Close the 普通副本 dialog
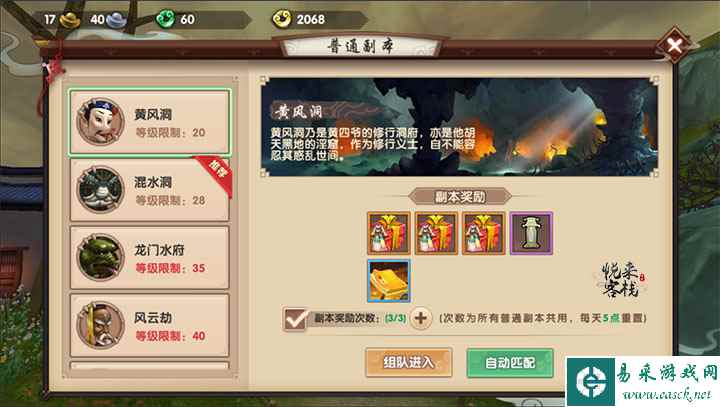 (674, 45)
